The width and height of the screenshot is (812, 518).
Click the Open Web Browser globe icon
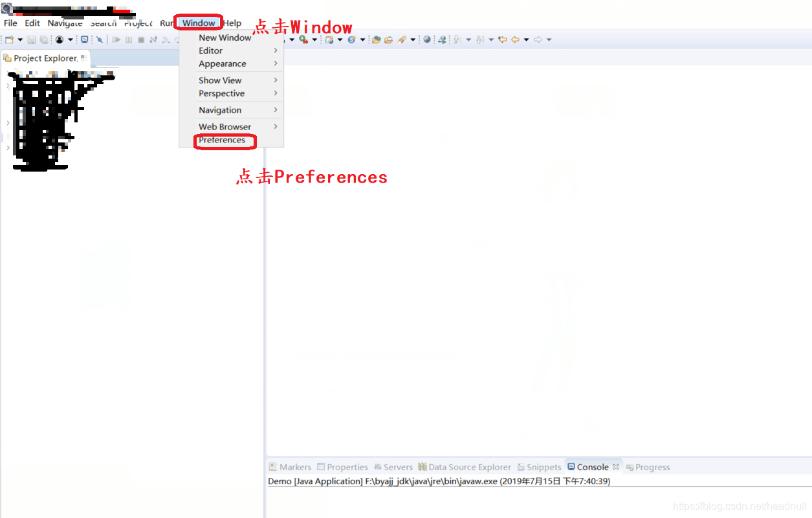point(427,39)
